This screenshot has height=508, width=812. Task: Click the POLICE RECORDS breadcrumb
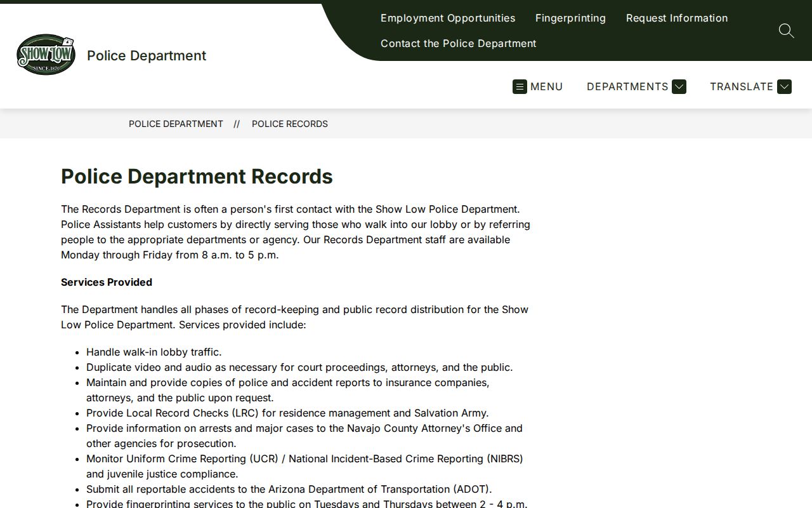(290, 124)
